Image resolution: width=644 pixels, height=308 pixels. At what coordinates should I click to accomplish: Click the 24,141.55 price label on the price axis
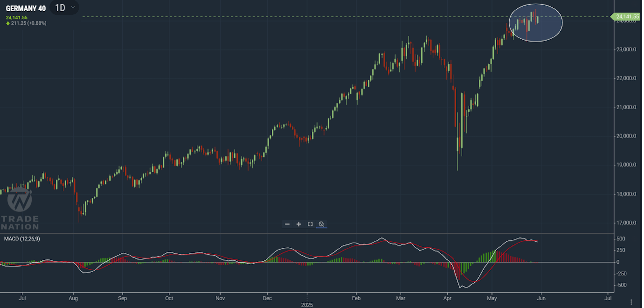tap(626, 17)
